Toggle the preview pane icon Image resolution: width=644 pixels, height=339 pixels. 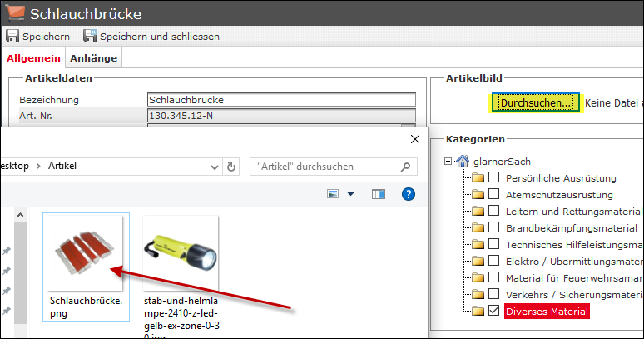[379, 194]
